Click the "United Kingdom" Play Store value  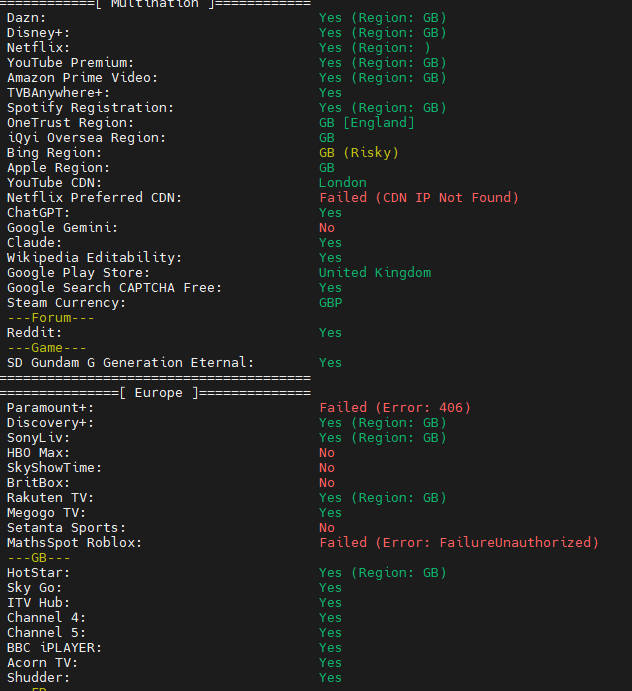point(375,273)
